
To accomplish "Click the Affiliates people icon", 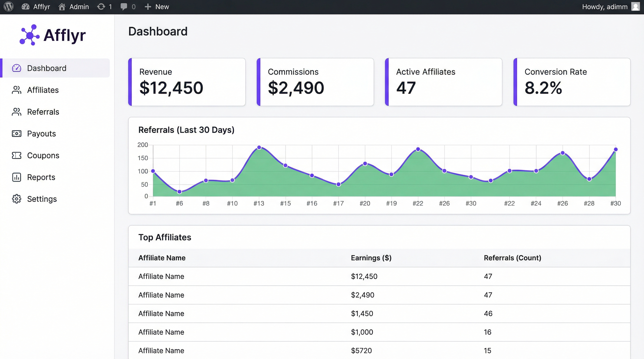I will (17, 90).
